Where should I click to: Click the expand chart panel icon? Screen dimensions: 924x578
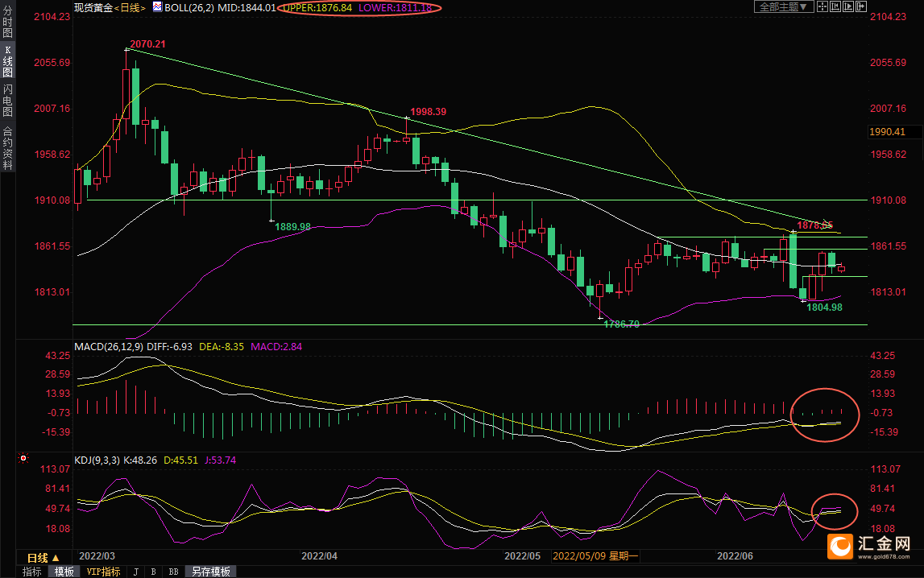click(x=861, y=6)
